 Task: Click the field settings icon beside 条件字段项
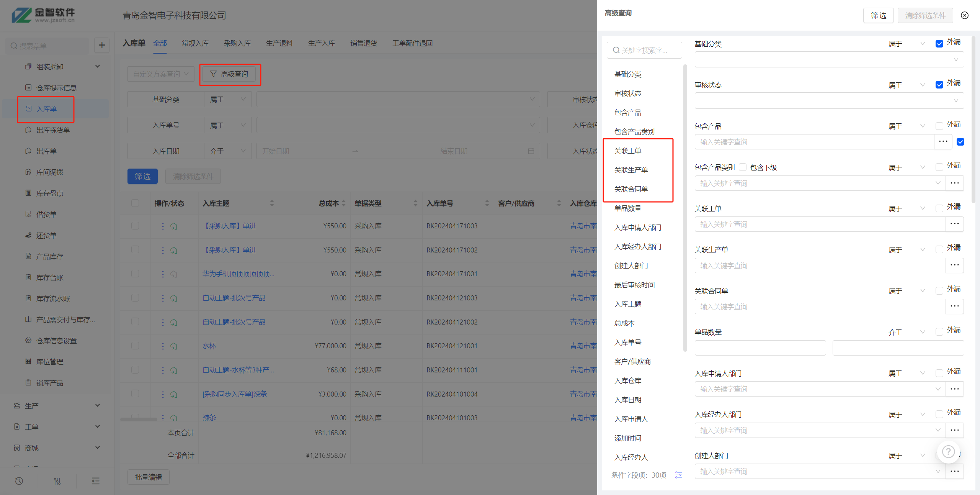click(x=678, y=475)
